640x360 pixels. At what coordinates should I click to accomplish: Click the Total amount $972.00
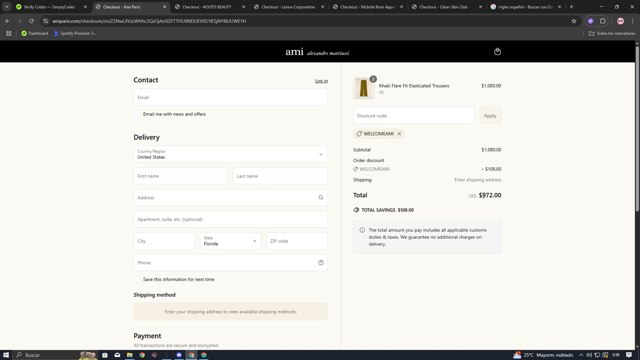tap(490, 196)
